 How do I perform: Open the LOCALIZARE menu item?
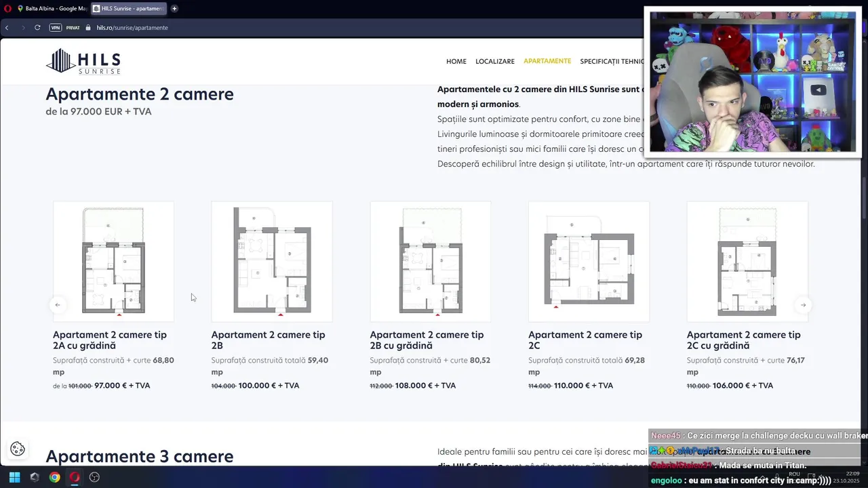point(495,62)
